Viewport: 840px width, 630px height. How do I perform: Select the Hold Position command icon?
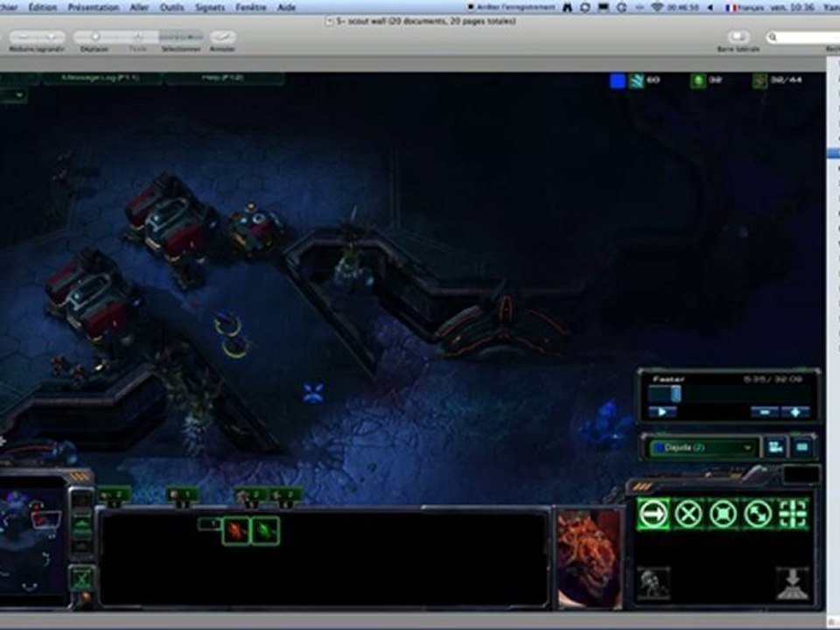point(724,514)
